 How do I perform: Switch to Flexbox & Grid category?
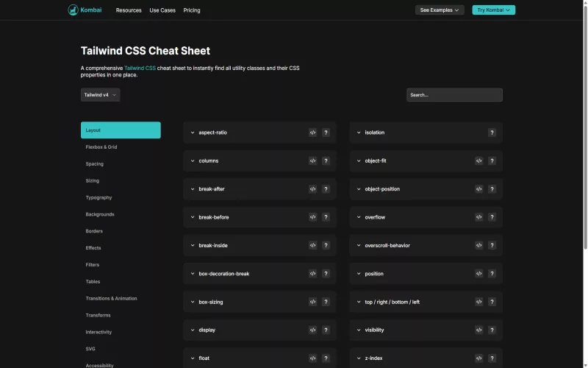click(x=101, y=146)
